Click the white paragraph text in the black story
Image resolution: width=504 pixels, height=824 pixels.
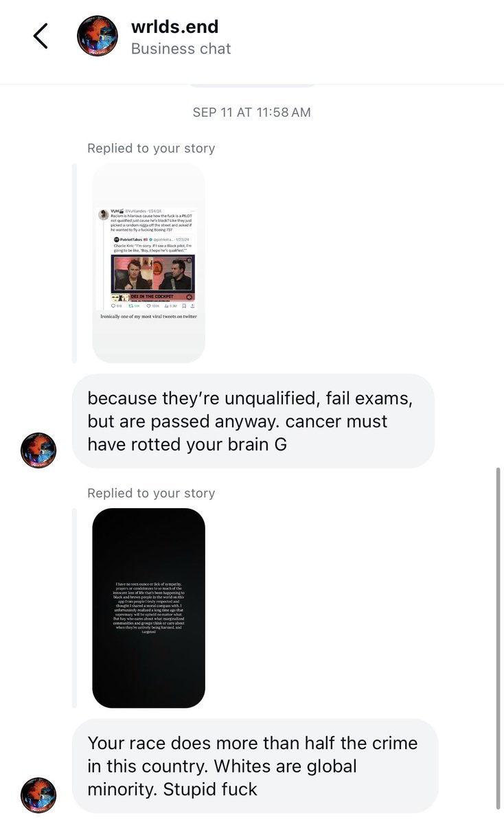(x=149, y=607)
